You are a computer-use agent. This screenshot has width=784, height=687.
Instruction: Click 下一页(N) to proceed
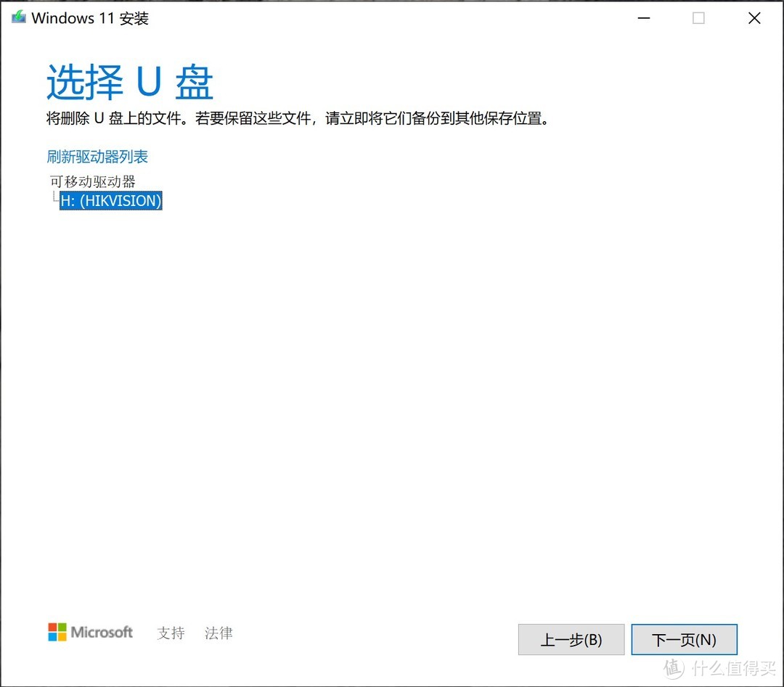pos(684,639)
